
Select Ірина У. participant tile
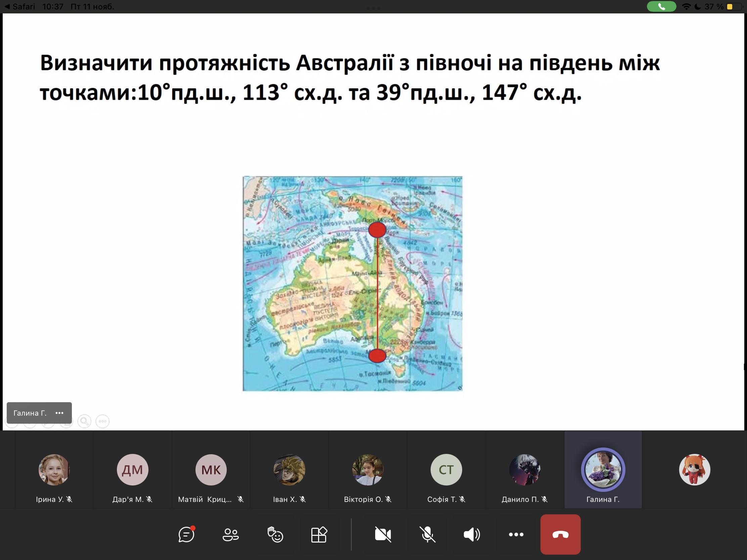tap(54, 470)
